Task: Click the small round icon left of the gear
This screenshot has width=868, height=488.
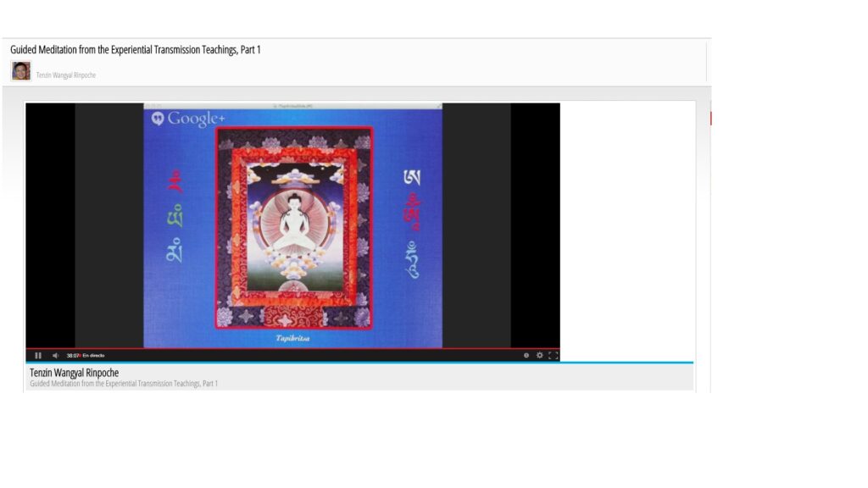Action: click(x=526, y=356)
